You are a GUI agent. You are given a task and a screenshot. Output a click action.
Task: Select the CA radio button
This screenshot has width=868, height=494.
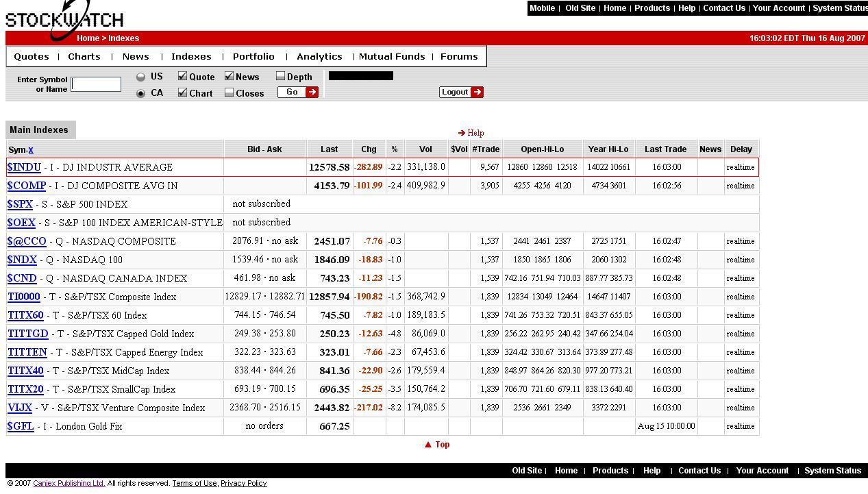point(140,93)
